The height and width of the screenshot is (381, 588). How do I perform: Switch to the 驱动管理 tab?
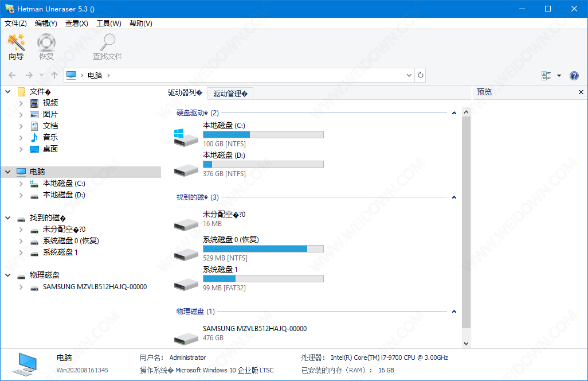pyautogui.click(x=230, y=94)
